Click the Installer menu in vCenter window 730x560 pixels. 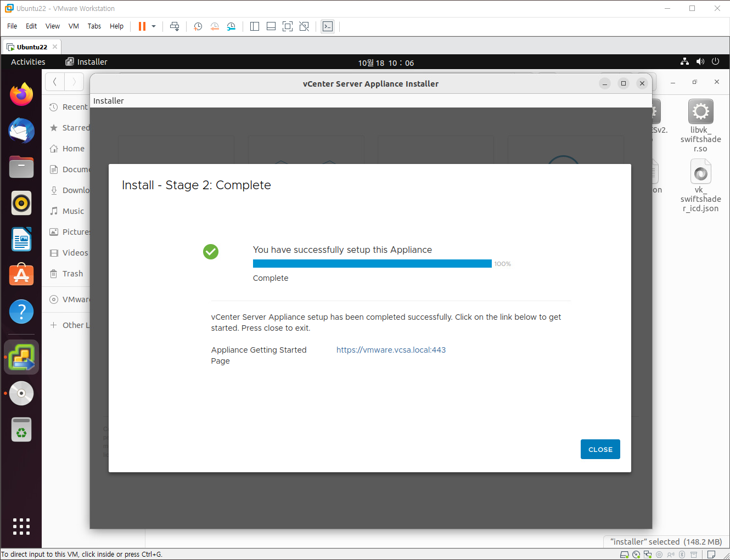[x=109, y=101]
